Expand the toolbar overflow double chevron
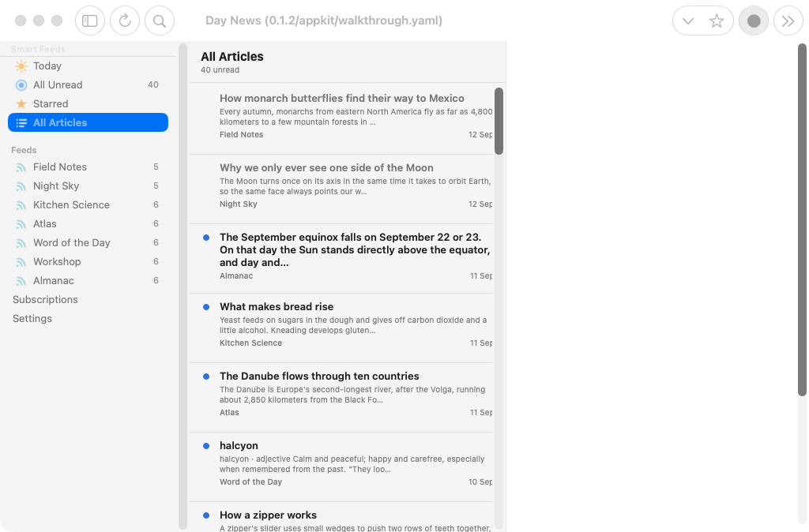Image resolution: width=809 pixels, height=532 pixels. pos(788,21)
